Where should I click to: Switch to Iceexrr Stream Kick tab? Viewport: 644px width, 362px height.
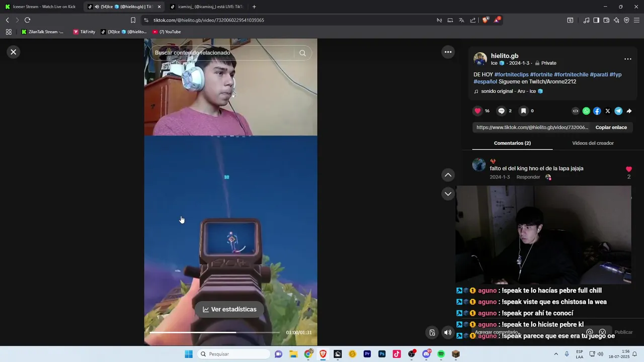click(x=41, y=7)
